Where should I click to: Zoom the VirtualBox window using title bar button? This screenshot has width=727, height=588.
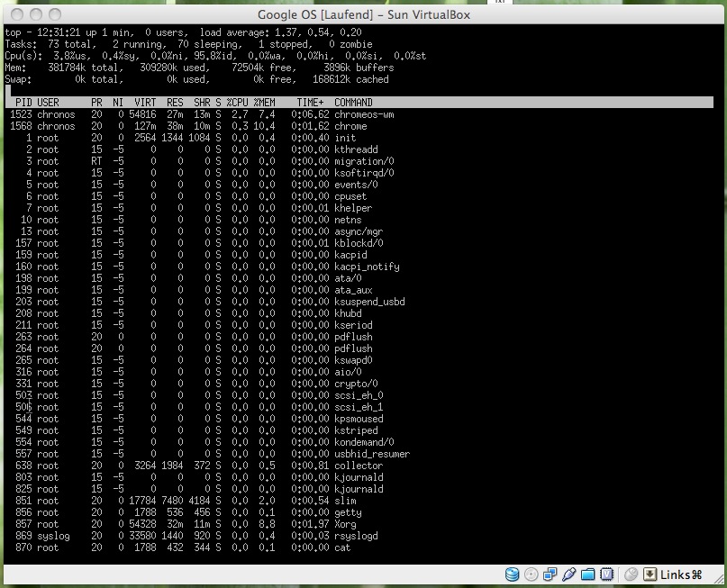(55, 14)
